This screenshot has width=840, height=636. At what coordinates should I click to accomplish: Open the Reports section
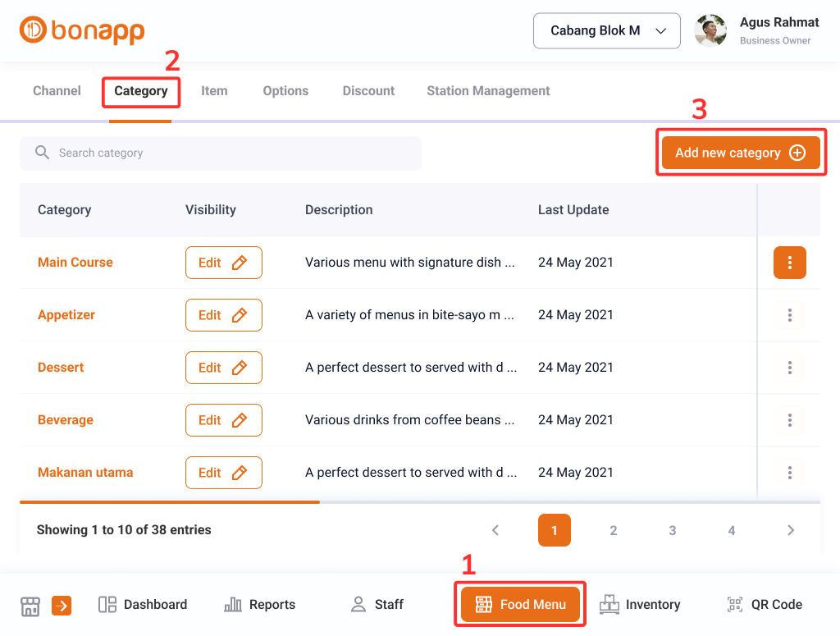click(260, 604)
